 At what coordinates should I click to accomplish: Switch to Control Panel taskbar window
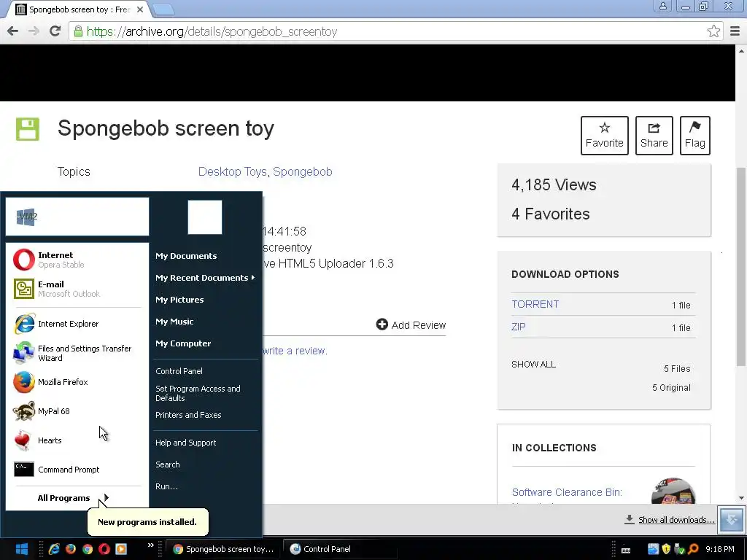340,549
